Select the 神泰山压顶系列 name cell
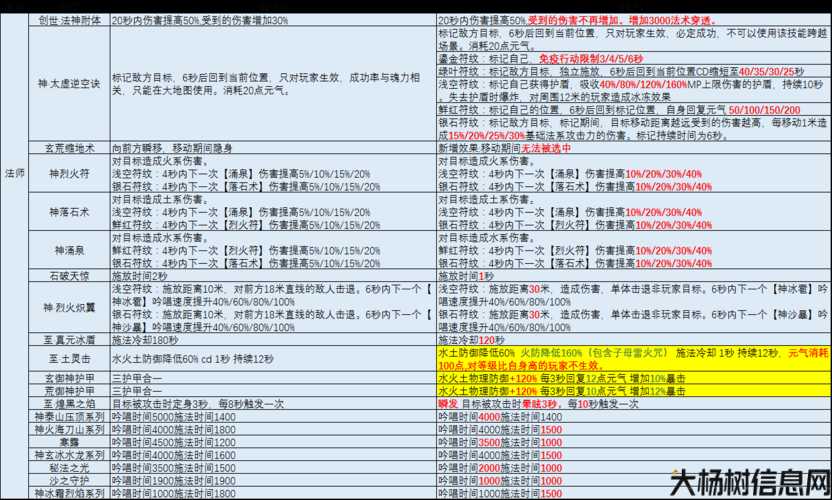The width and height of the screenshot is (832, 500). tap(70, 417)
